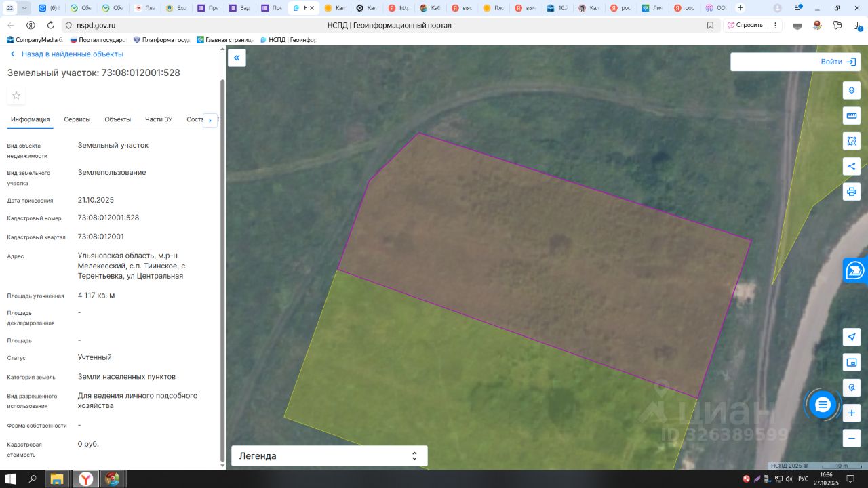Center map on my location
868x488 pixels.
[x=852, y=337]
